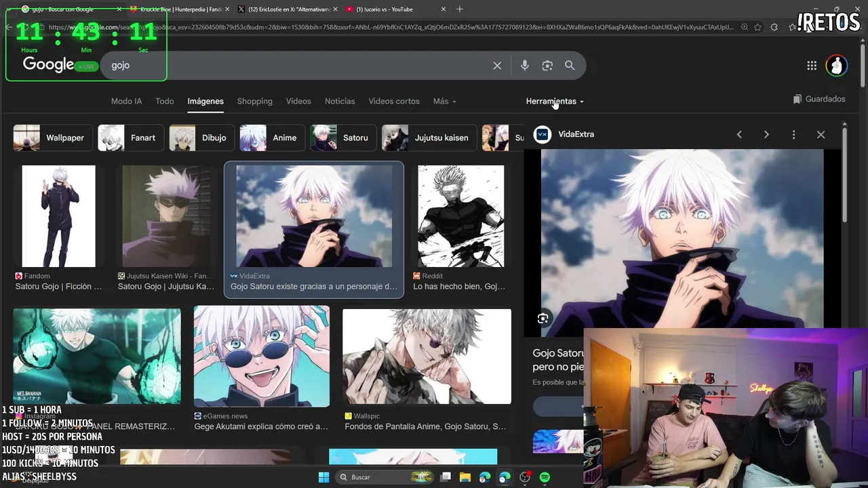The image size is (868, 488).
Task: Filter images by Anime chip
Action: pyautogui.click(x=271, y=138)
